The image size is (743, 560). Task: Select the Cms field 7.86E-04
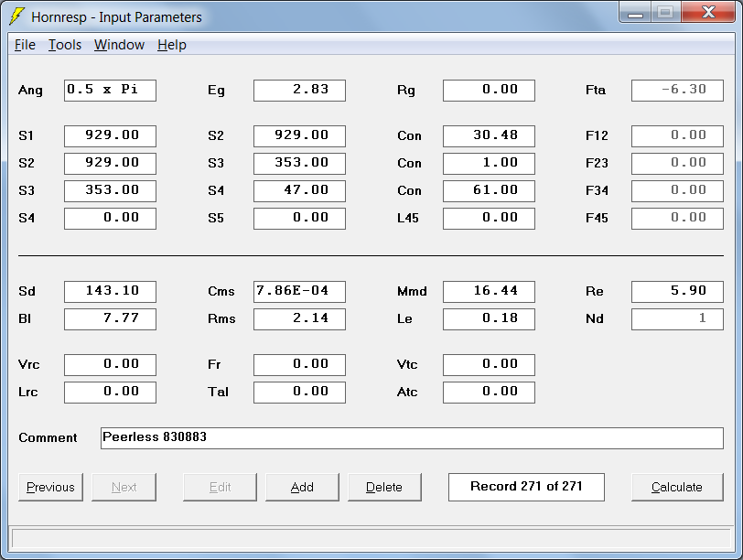(x=299, y=292)
